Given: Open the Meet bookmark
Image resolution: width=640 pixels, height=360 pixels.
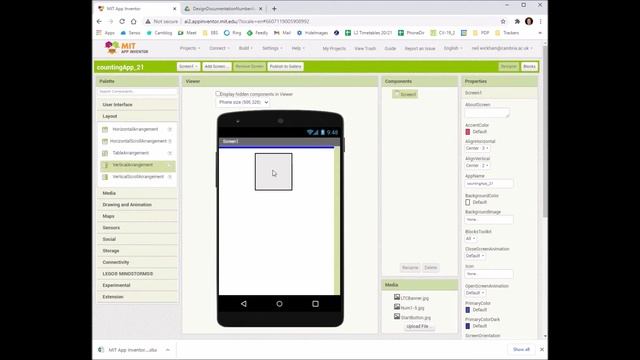Looking at the screenshot, I should pyautogui.click(x=187, y=33).
